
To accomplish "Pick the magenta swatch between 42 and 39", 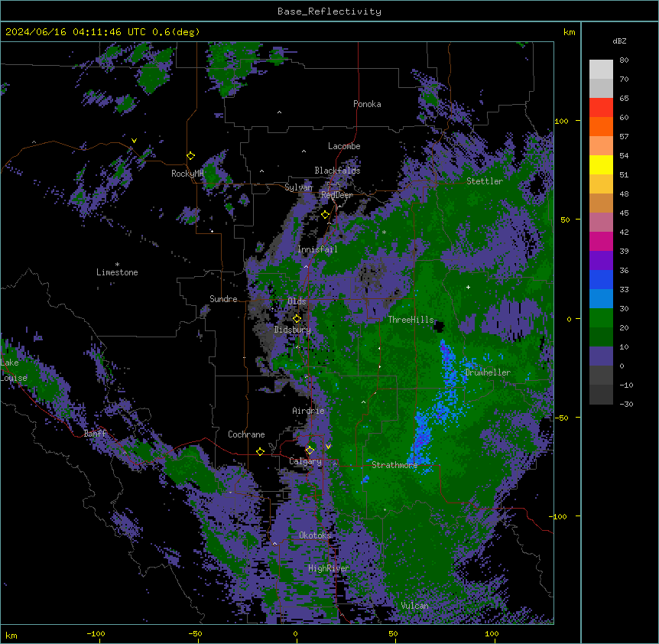I will click(x=601, y=241).
